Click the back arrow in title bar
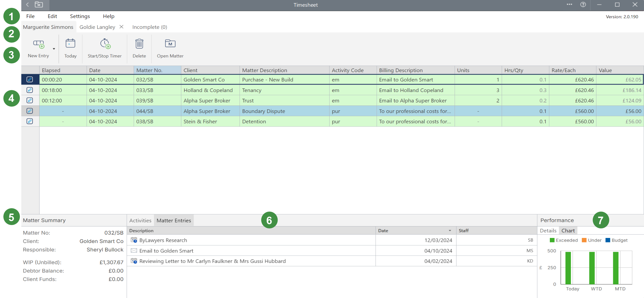The height and width of the screenshot is (298, 644). [x=27, y=5]
